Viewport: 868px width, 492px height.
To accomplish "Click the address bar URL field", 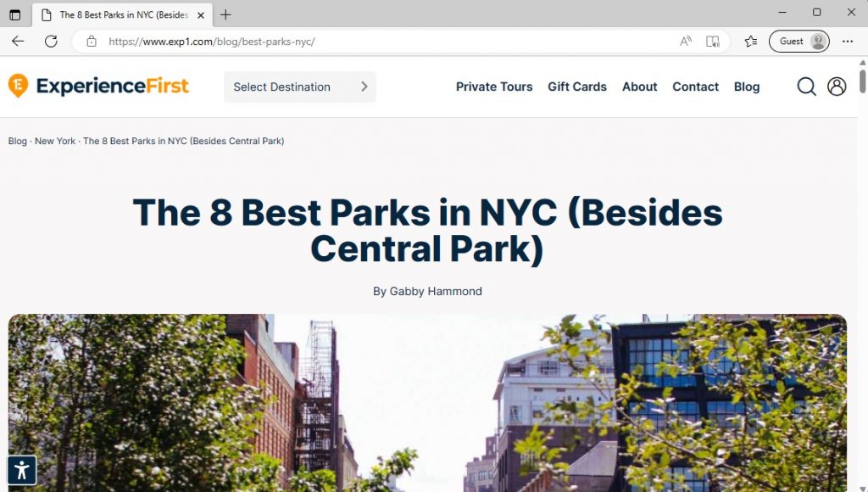I will [x=381, y=41].
